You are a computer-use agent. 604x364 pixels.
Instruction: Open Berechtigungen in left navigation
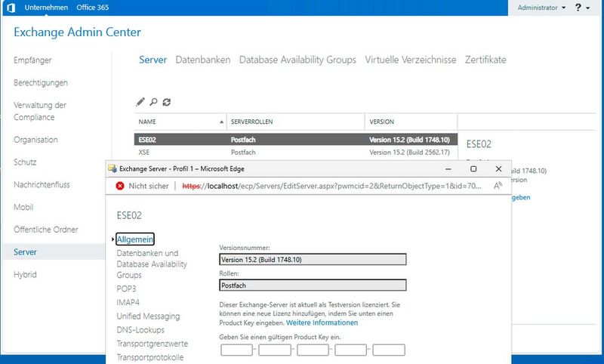click(x=41, y=82)
